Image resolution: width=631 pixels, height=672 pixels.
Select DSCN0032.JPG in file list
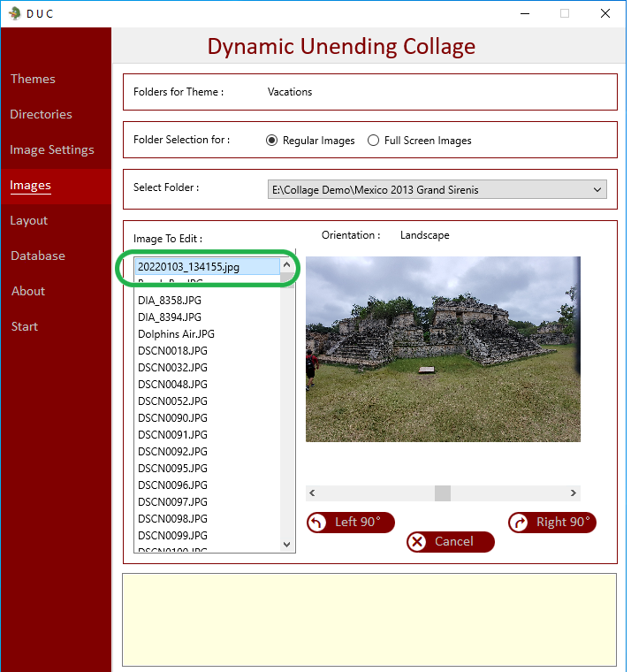tap(208, 367)
